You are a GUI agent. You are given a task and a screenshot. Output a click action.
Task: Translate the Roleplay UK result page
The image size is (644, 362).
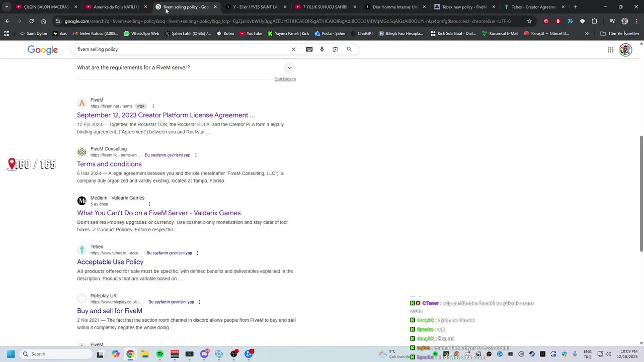click(x=171, y=302)
